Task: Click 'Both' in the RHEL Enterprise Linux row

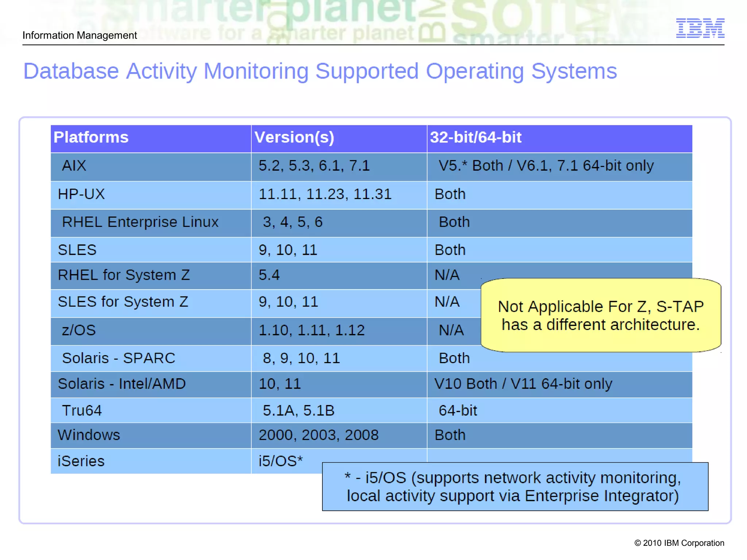Action: tap(454, 222)
